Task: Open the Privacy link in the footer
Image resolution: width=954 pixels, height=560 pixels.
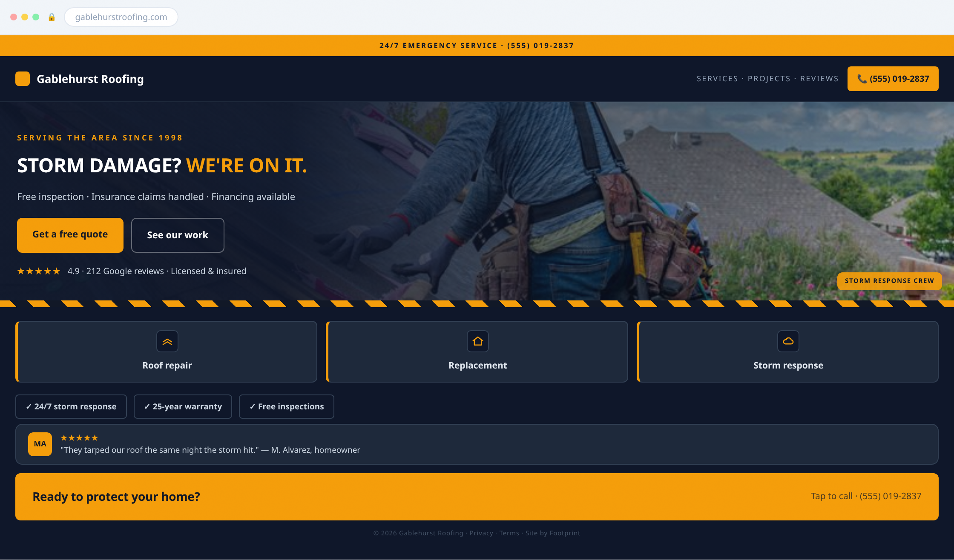Action: coord(481,533)
